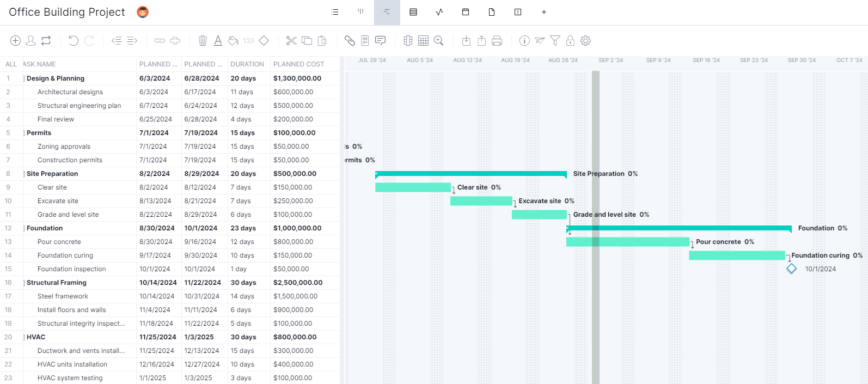Viewport: 868px width, 384px height.
Task: Add a new view with plus tab
Action: tap(544, 12)
